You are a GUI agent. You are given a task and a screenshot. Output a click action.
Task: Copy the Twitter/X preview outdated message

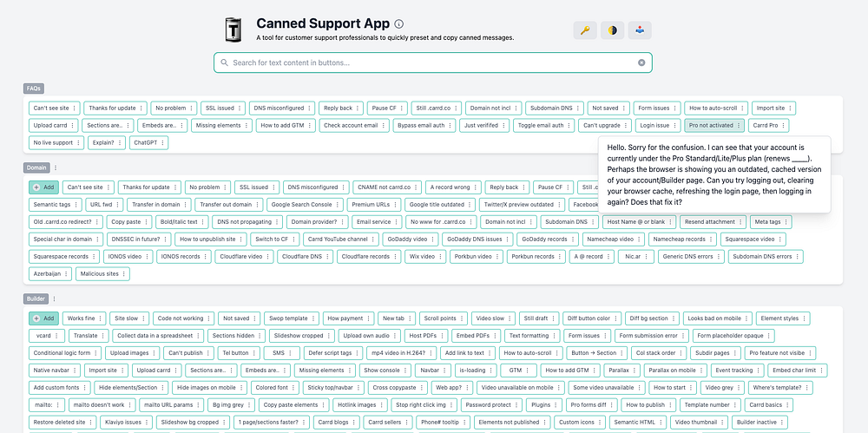click(x=518, y=205)
